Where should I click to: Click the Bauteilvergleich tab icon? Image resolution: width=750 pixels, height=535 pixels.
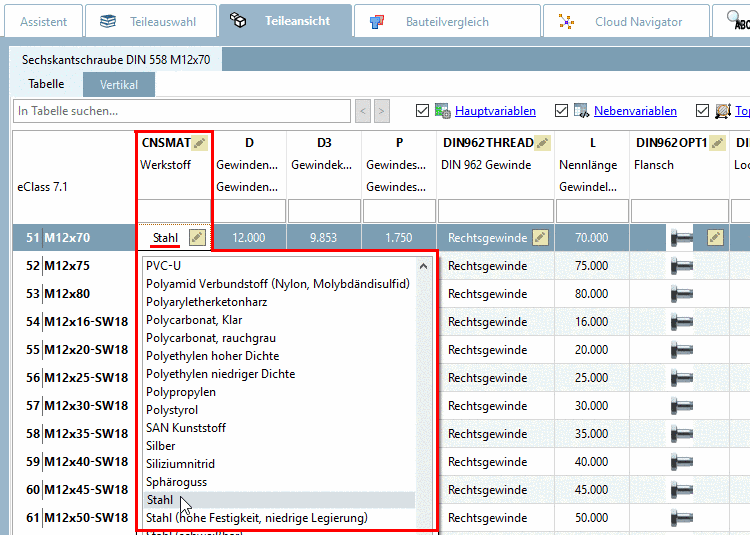pos(377,22)
